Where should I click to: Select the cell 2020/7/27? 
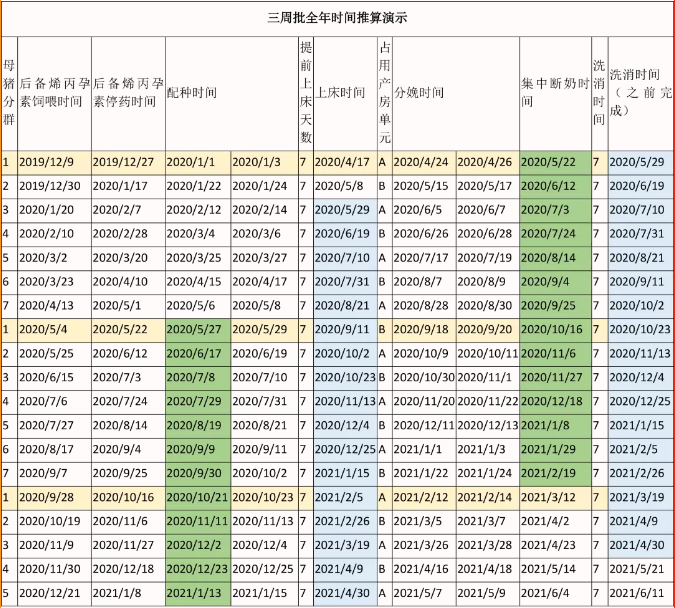(x=55, y=426)
